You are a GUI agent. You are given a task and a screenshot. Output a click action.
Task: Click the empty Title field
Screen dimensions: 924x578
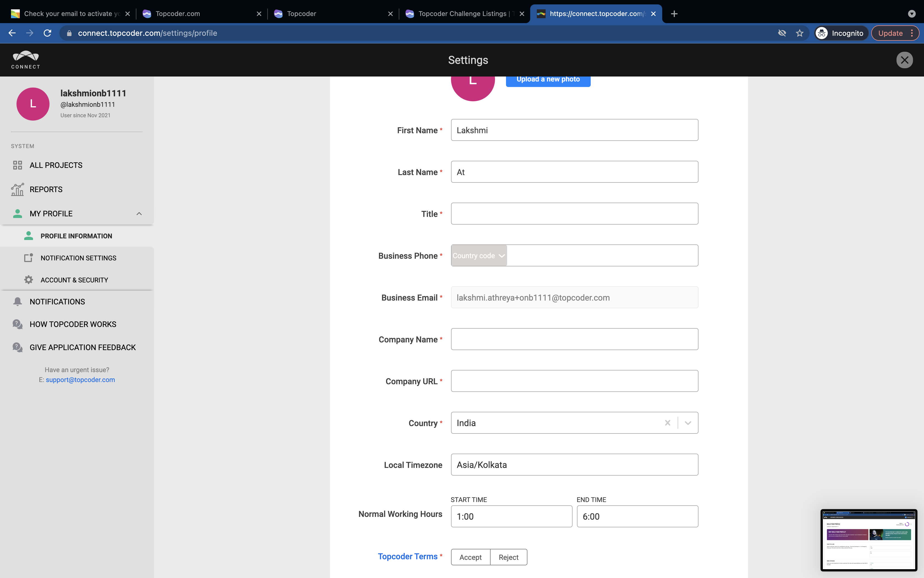coord(574,214)
